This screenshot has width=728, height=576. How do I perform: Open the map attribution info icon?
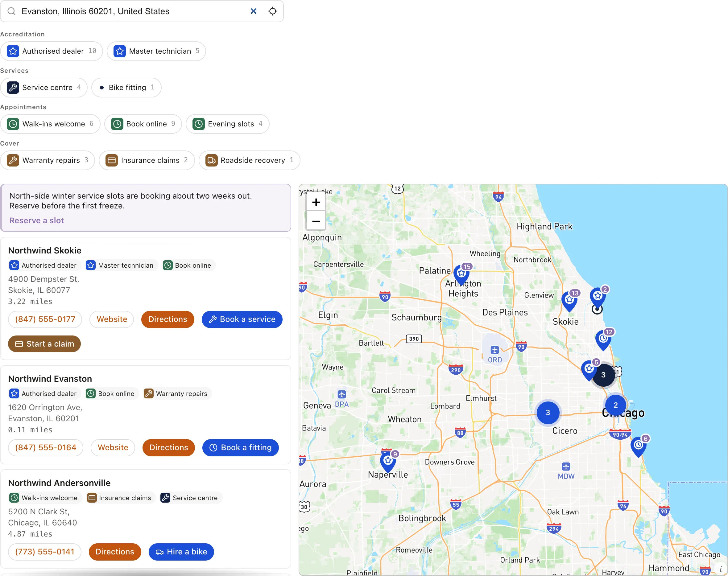click(721, 569)
